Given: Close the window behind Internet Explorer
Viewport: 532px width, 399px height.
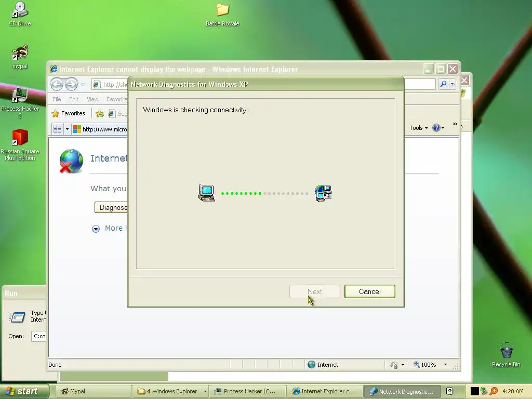Looking at the screenshot, I should (465, 81).
